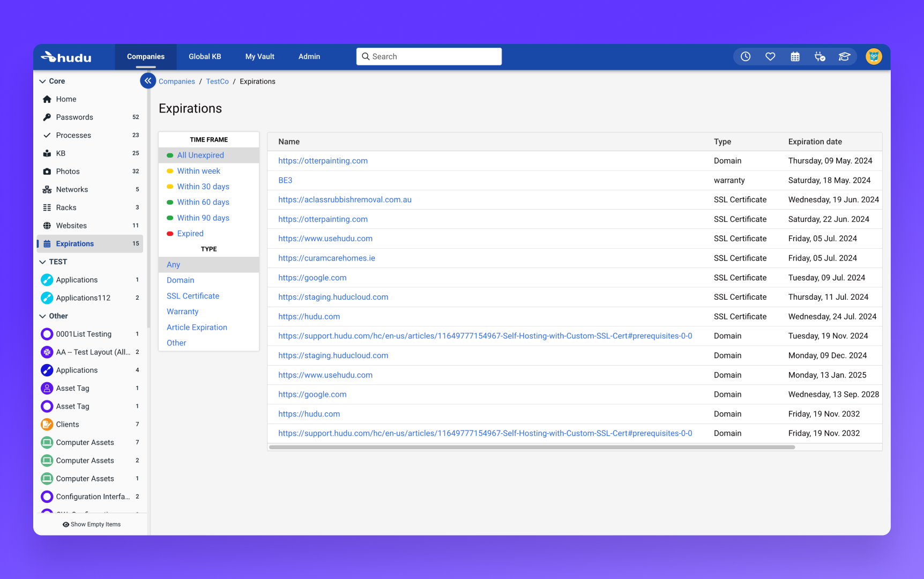924x579 pixels.
Task: Click the Hudu logo
Action: pos(65,57)
